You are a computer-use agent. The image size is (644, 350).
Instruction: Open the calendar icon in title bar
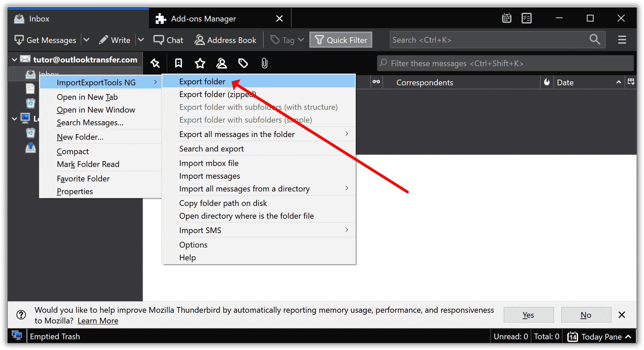506,18
